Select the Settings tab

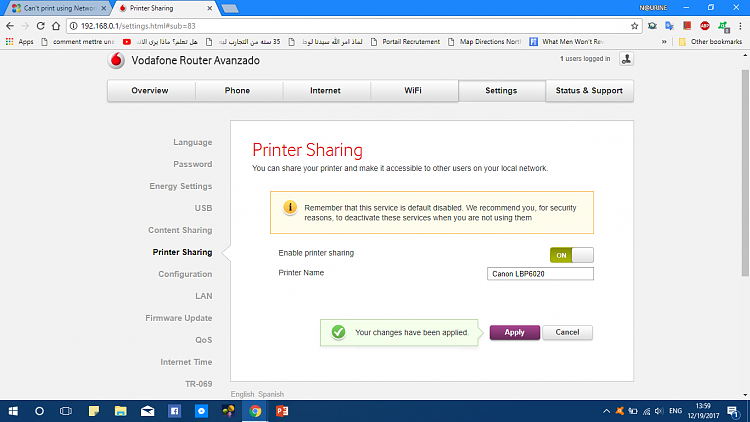click(501, 90)
